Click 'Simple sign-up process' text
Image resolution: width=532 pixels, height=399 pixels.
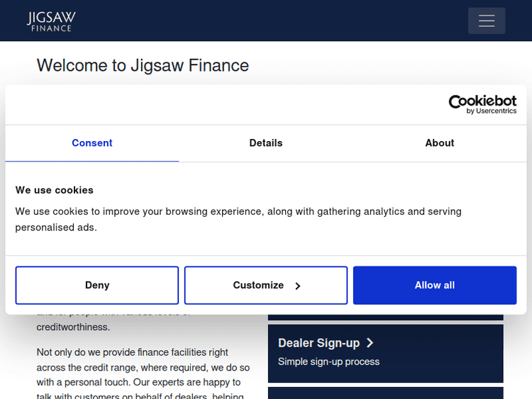click(x=328, y=361)
